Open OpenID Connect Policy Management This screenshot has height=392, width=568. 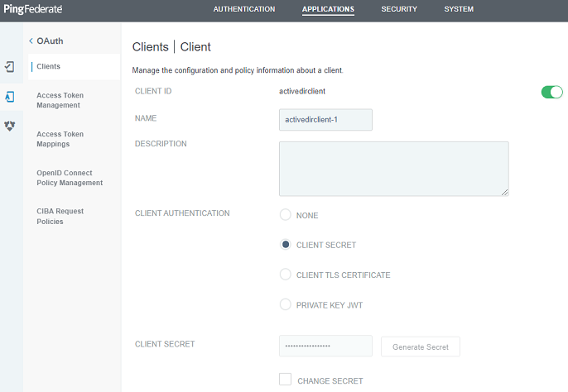70,178
